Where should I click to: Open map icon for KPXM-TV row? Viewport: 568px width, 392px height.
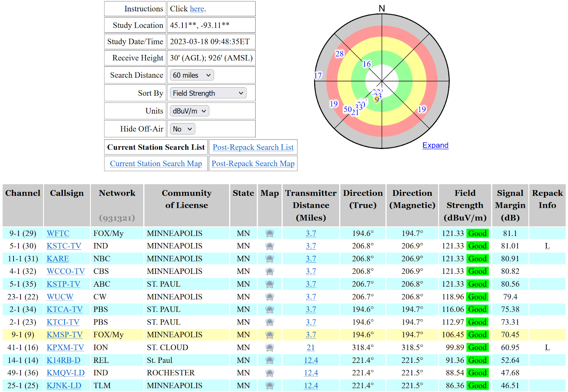pyautogui.click(x=270, y=347)
